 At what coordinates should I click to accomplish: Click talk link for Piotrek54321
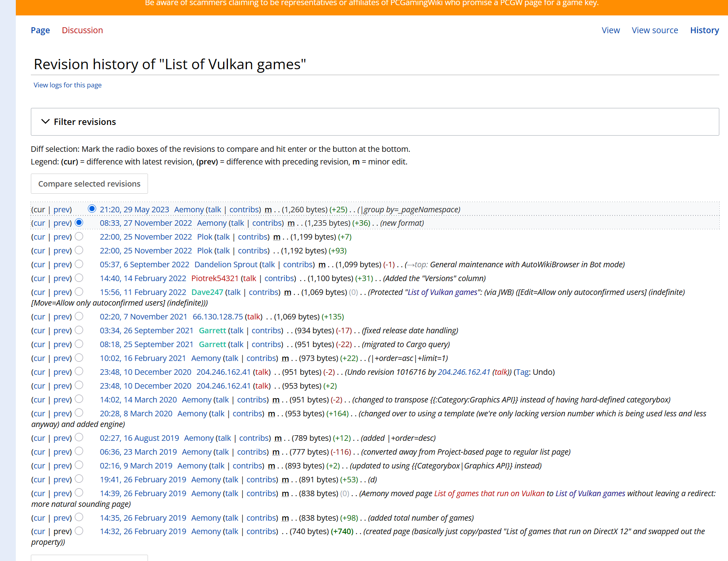point(250,278)
